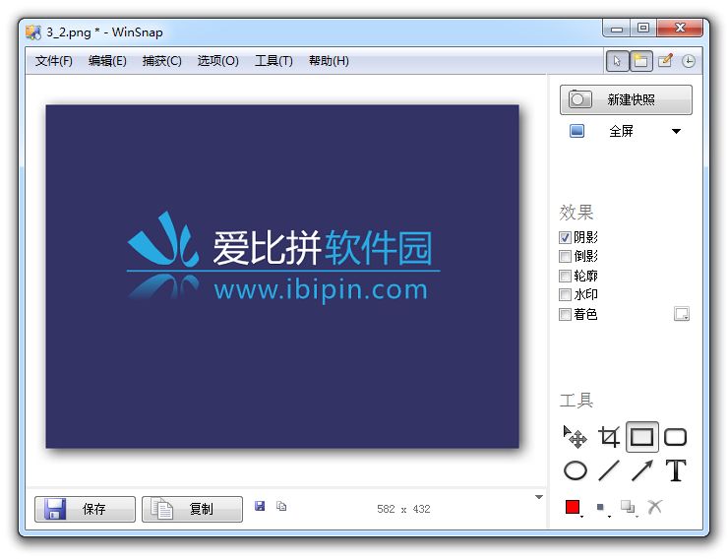Click the 复制 copy button
The image size is (728, 560).
[x=192, y=509]
